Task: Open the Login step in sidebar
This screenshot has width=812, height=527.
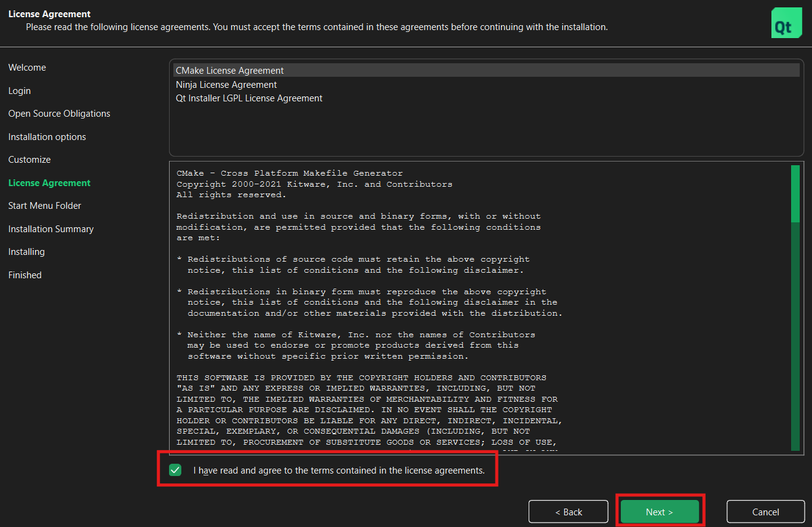Action: coord(20,91)
